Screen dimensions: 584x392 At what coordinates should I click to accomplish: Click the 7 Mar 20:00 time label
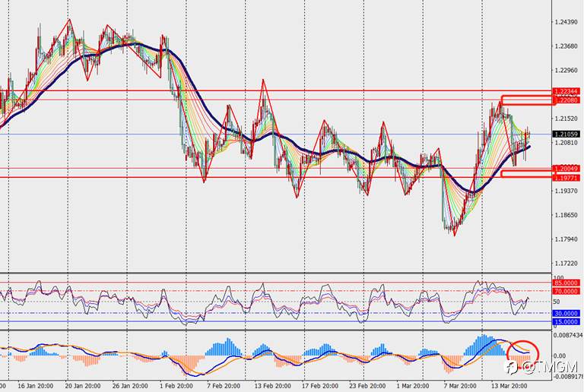click(x=460, y=386)
